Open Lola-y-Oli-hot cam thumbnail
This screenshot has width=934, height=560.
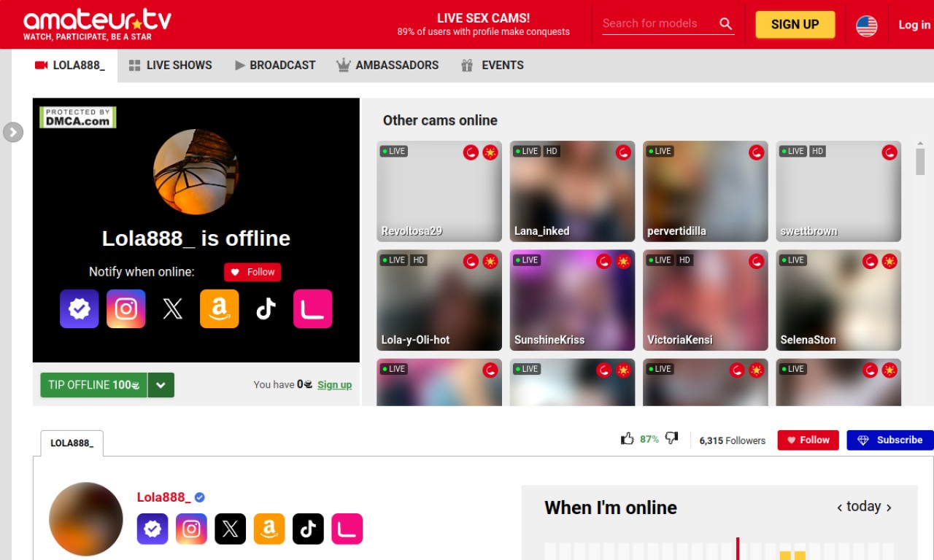pos(439,300)
